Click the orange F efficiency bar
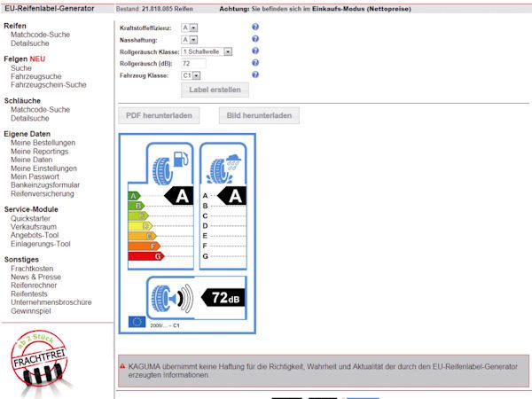Image resolution: width=532 pixels, height=399 pixels. click(145, 246)
